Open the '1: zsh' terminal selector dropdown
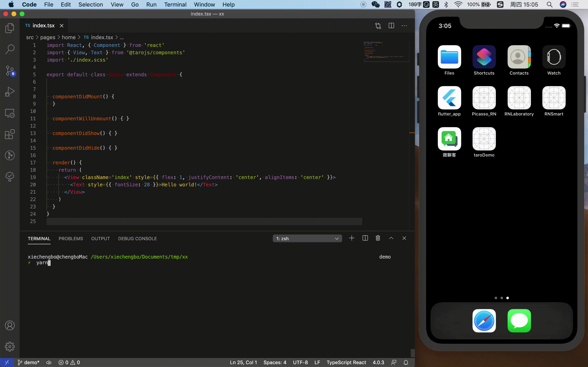The width and height of the screenshot is (588, 367). pyautogui.click(x=307, y=238)
